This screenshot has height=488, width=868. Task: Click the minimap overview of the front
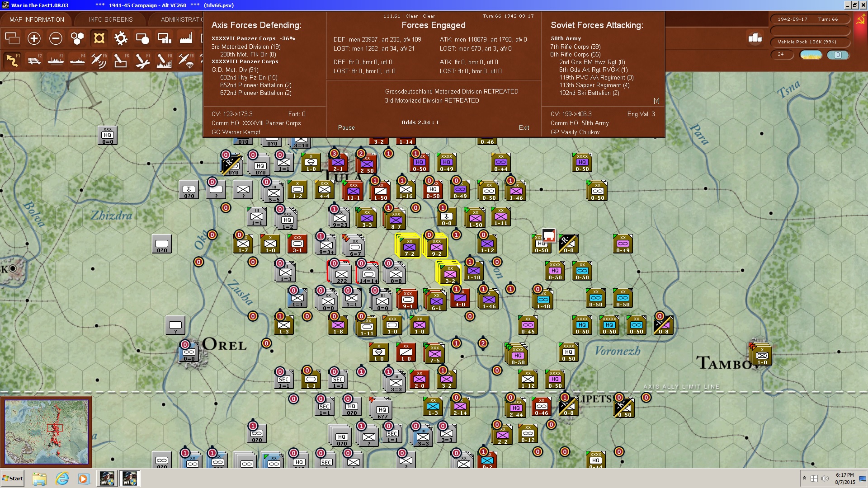point(46,432)
